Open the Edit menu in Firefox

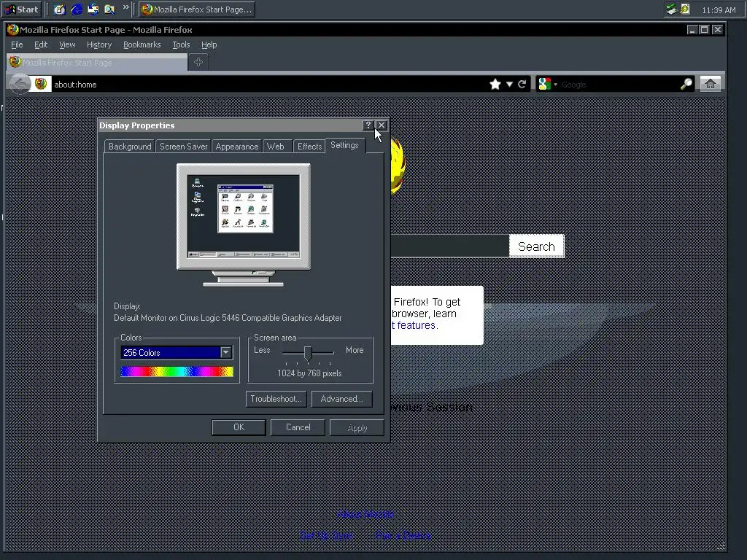coord(41,44)
